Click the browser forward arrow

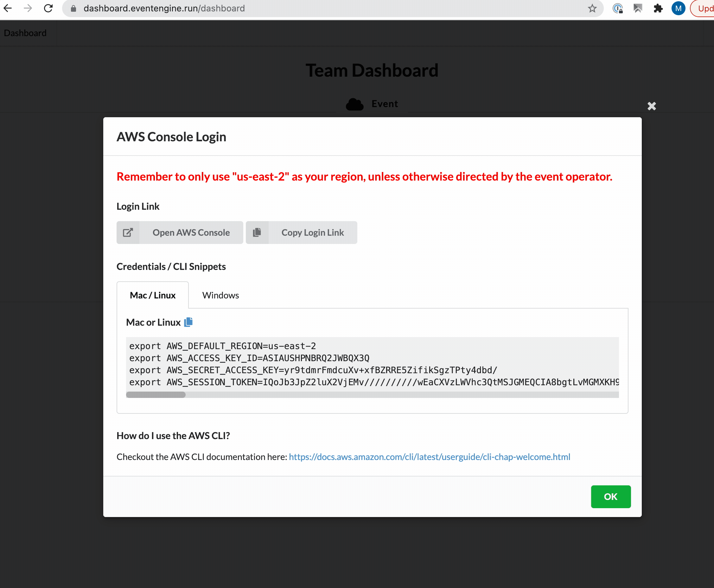[28, 8]
